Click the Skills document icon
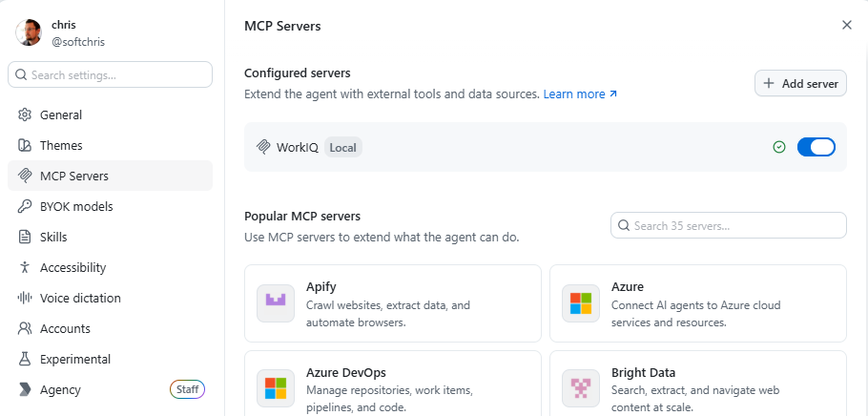 pyautogui.click(x=25, y=237)
